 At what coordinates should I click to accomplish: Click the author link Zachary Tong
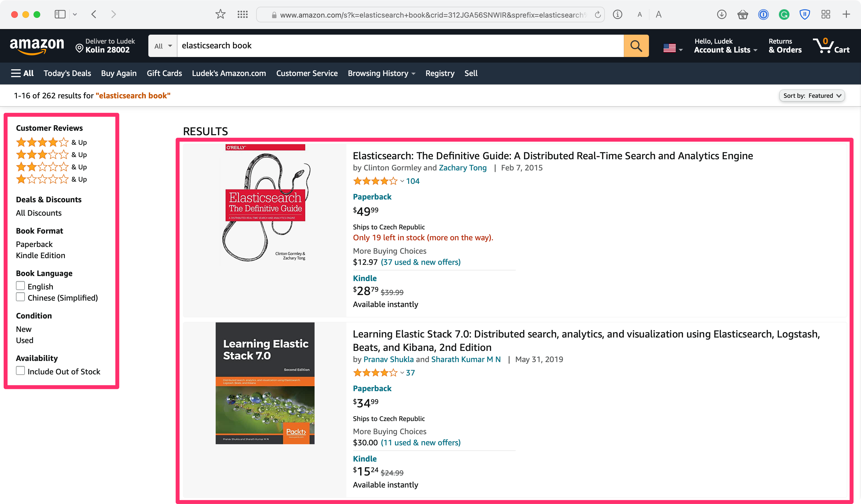click(x=463, y=168)
